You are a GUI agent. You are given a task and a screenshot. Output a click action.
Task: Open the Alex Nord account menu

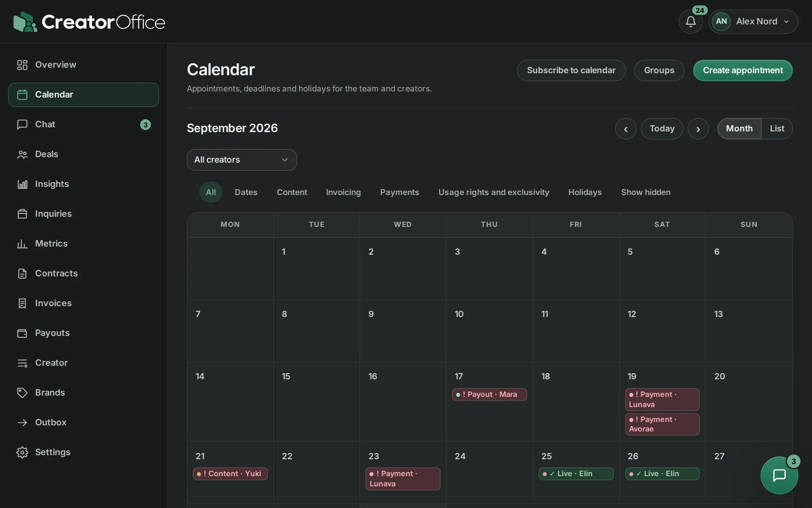click(753, 22)
